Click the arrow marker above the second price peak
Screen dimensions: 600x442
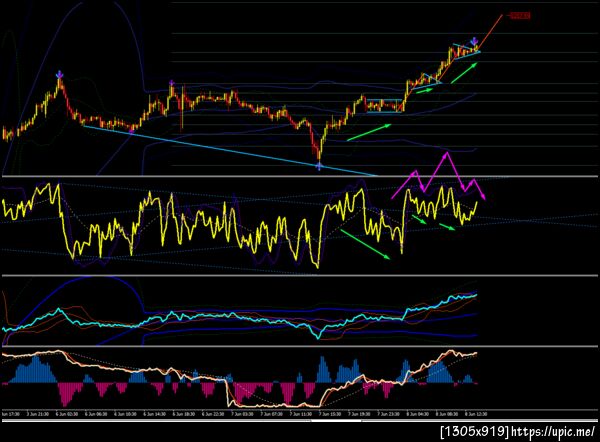(x=172, y=83)
